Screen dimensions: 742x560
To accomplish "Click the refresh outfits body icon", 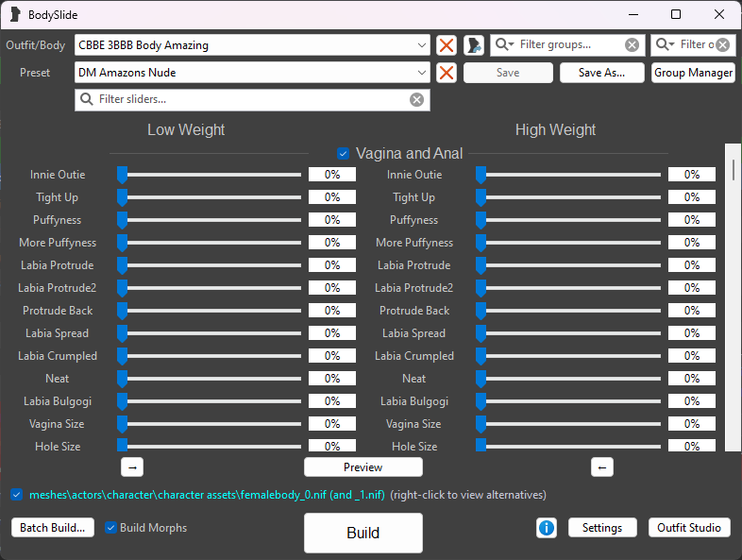I will (474, 45).
